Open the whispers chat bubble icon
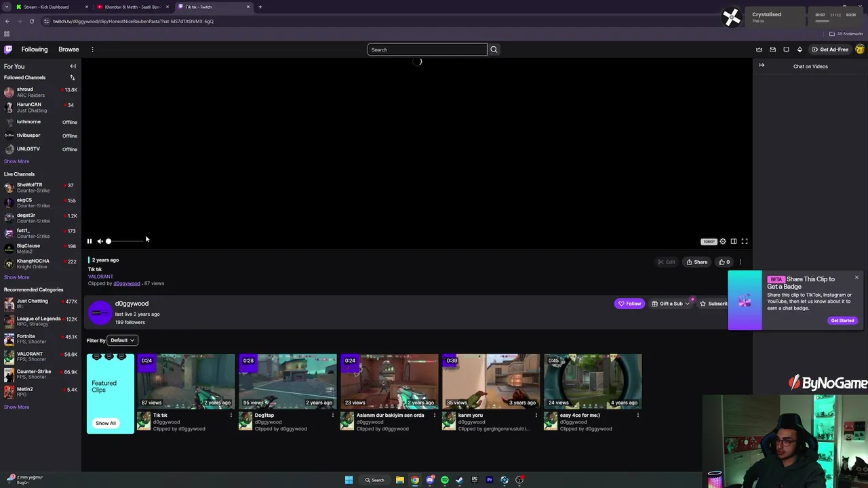This screenshot has width=868, height=488. pos(786,49)
